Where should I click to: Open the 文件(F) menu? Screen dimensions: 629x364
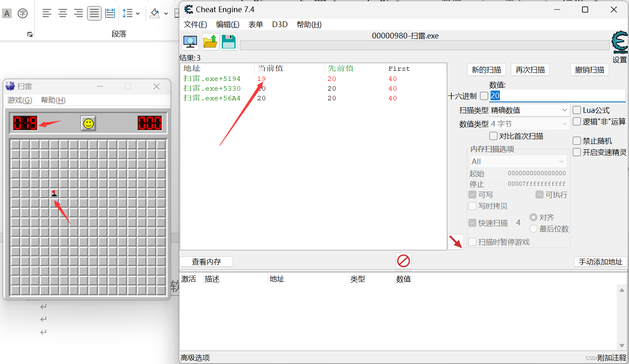195,24
